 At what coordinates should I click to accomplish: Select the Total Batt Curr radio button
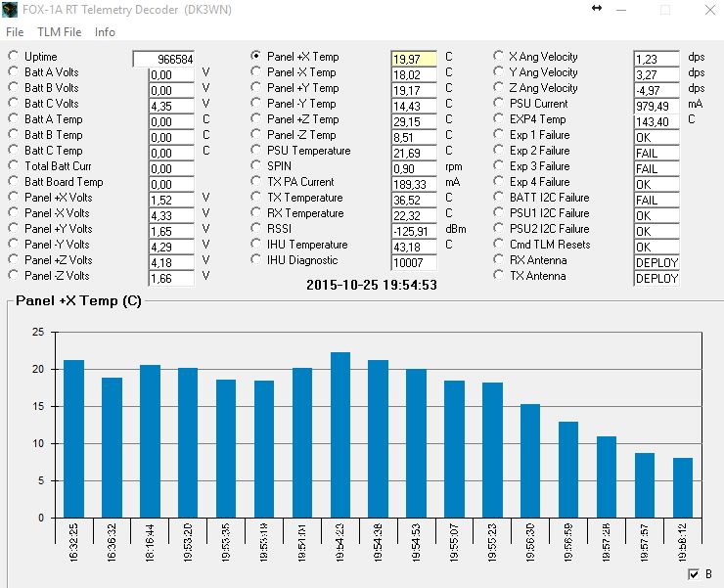14,165
